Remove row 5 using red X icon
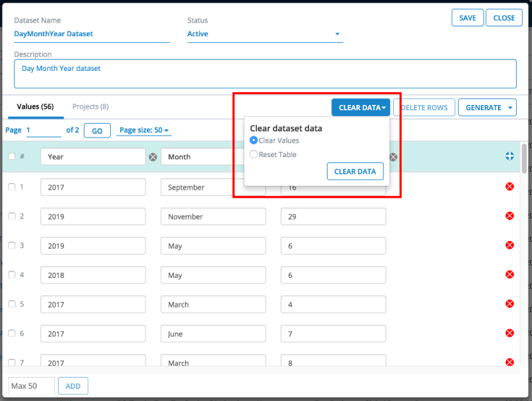This screenshot has height=401, width=532. click(510, 304)
